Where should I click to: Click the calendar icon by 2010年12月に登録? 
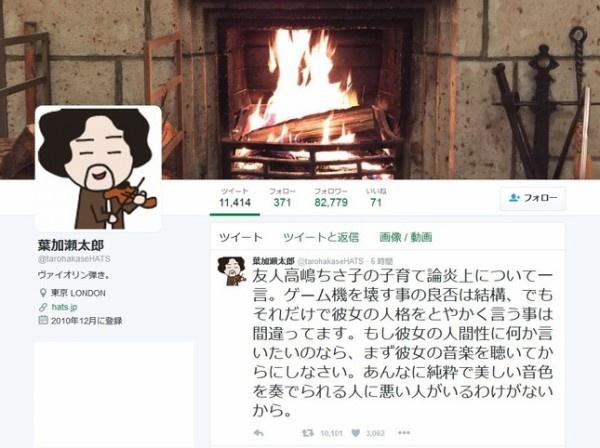(x=43, y=320)
